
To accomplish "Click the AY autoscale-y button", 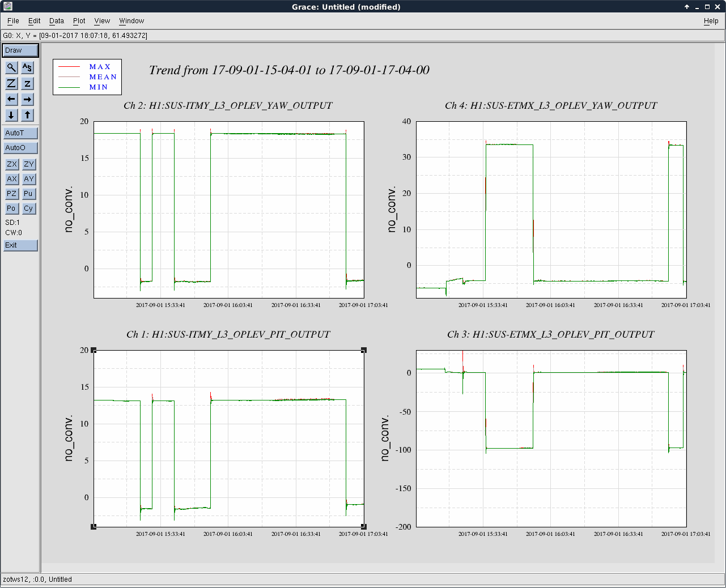I will pos(29,179).
